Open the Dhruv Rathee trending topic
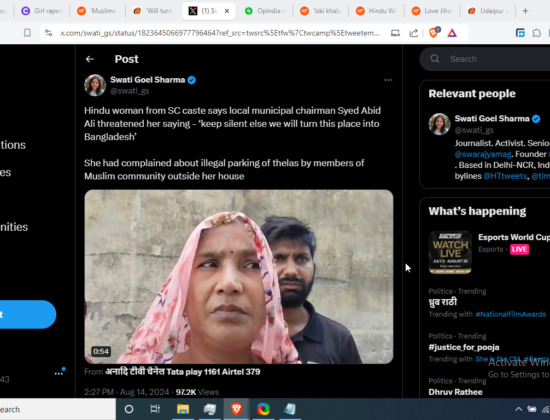 [455, 392]
